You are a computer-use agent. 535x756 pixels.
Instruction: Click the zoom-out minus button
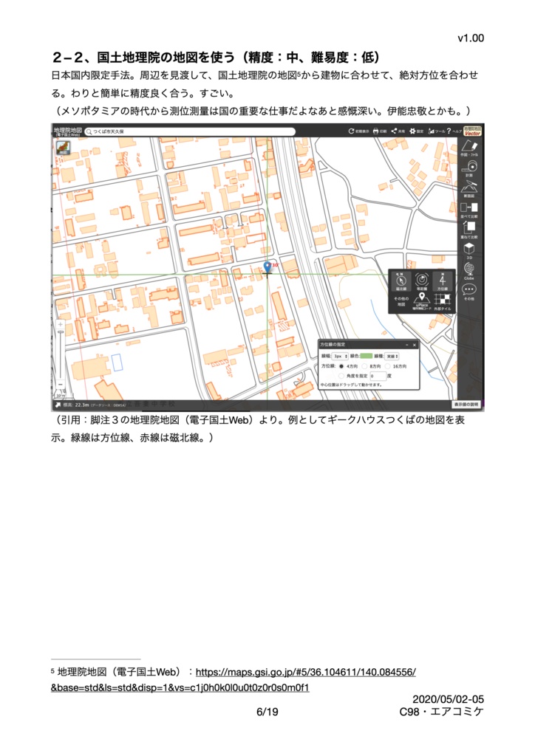61,384
